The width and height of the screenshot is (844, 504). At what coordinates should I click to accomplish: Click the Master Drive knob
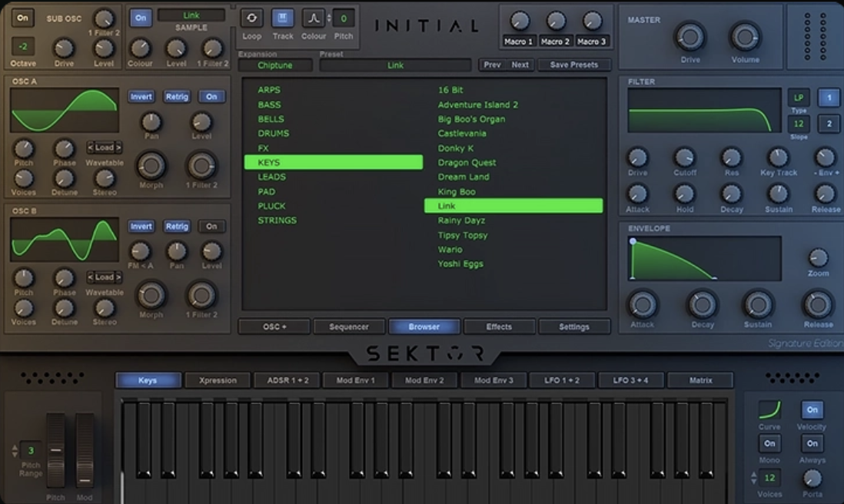690,37
